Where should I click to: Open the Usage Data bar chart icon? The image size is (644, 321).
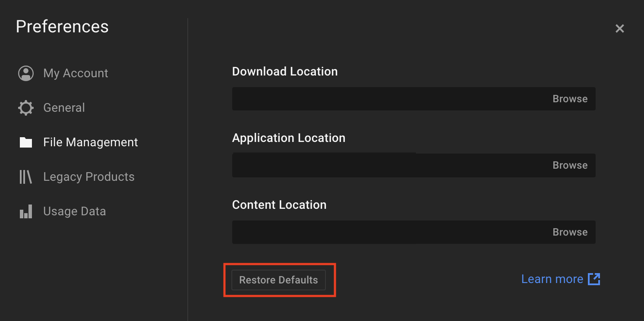[x=26, y=211]
